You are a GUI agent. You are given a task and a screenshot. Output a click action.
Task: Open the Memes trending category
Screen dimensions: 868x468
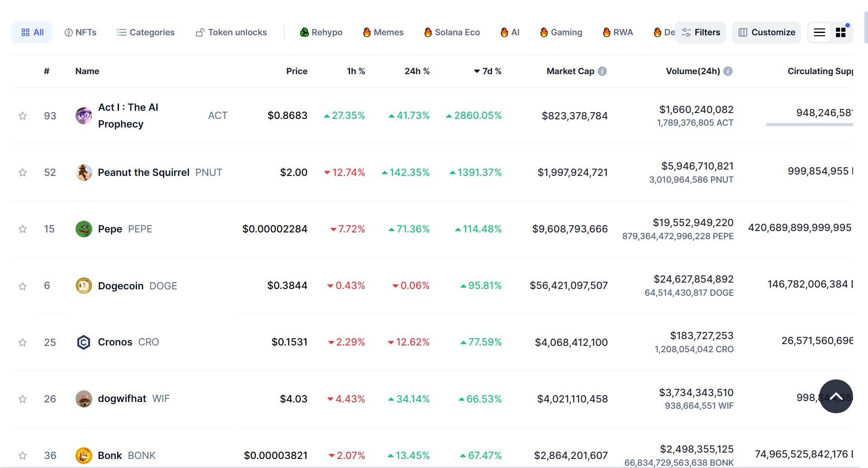(383, 33)
